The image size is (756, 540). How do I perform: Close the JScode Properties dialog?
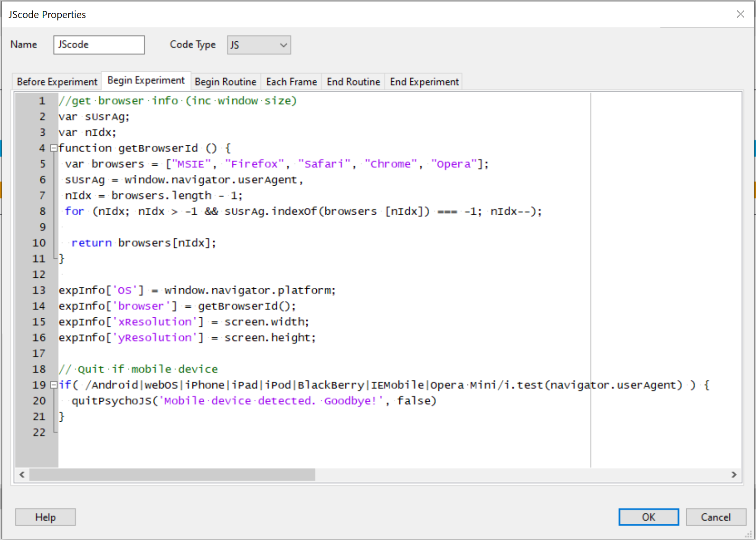coord(740,14)
